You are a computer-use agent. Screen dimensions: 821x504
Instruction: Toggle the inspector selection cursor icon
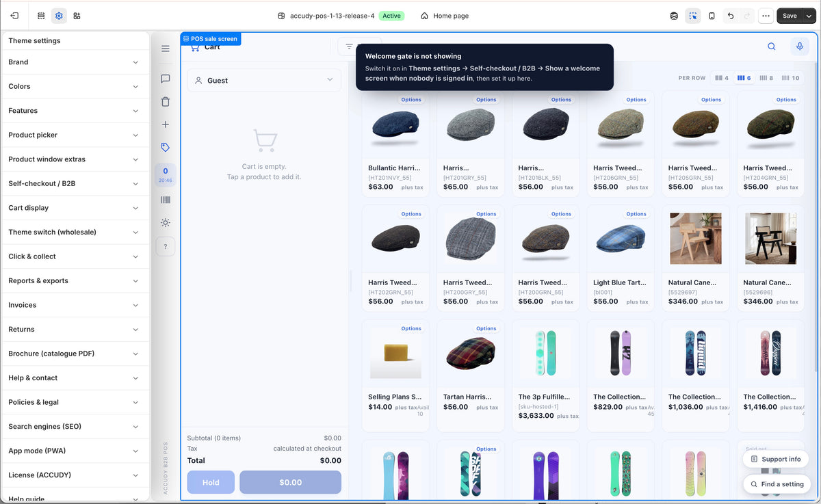[693, 16]
